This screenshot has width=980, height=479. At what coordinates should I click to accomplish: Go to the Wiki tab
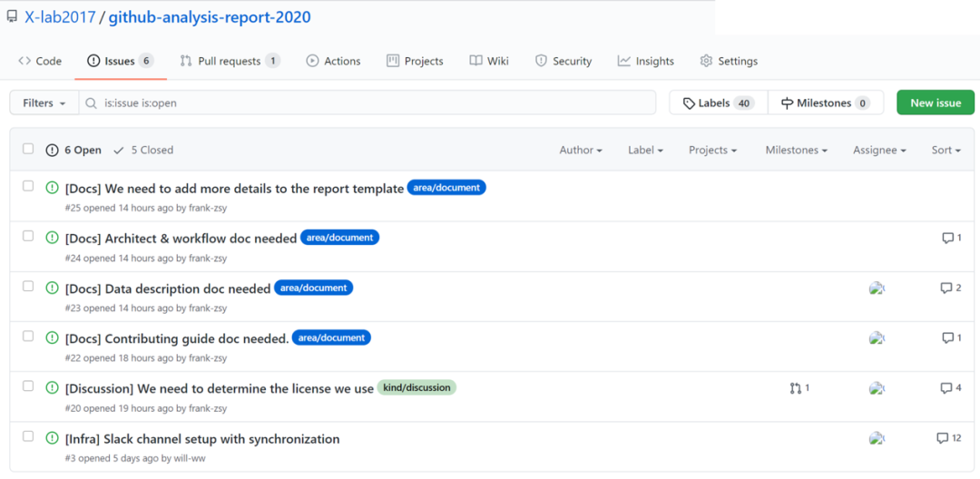pyautogui.click(x=489, y=61)
